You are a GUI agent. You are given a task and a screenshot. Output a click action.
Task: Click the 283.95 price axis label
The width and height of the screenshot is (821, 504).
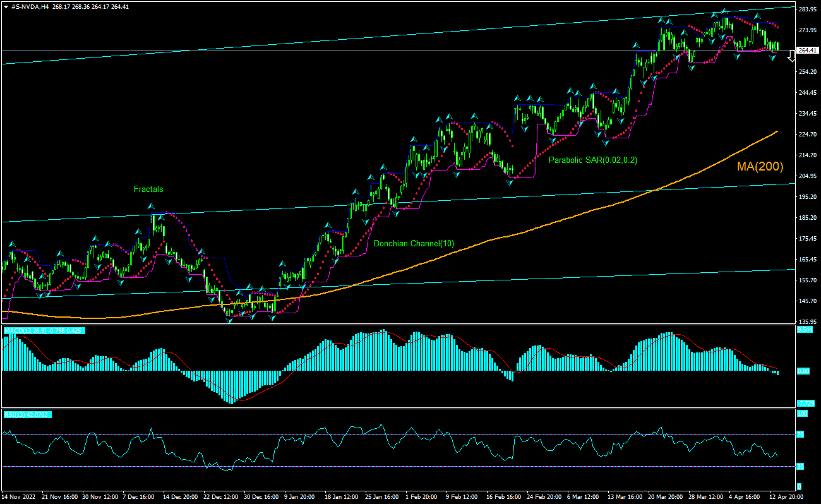[808, 9]
